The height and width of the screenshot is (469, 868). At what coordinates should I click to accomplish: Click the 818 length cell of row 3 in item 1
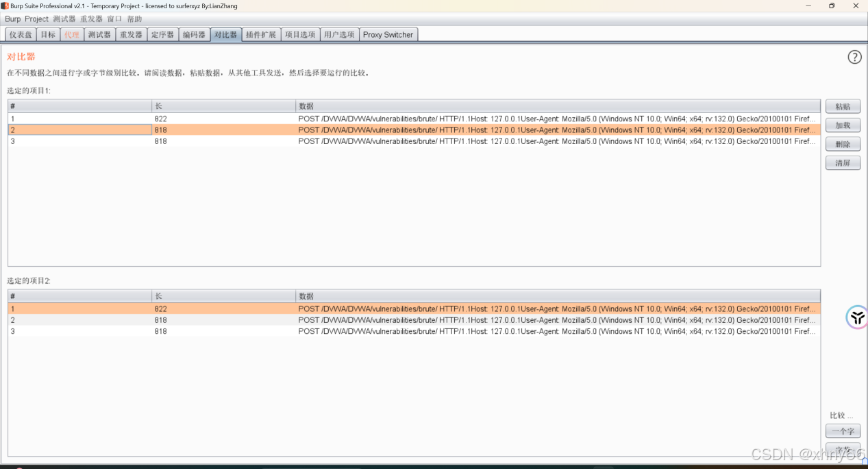point(223,141)
